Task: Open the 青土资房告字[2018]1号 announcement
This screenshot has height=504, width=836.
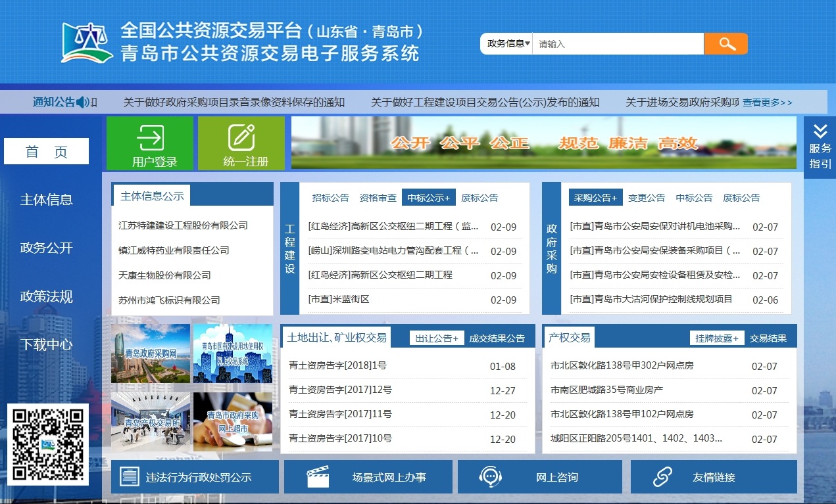Action: [337, 366]
